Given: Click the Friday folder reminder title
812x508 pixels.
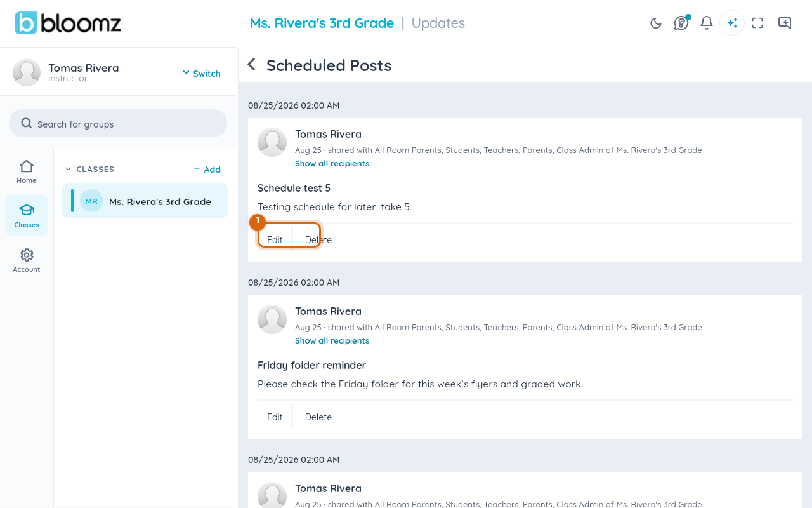Looking at the screenshot, I should pos(311,365).
